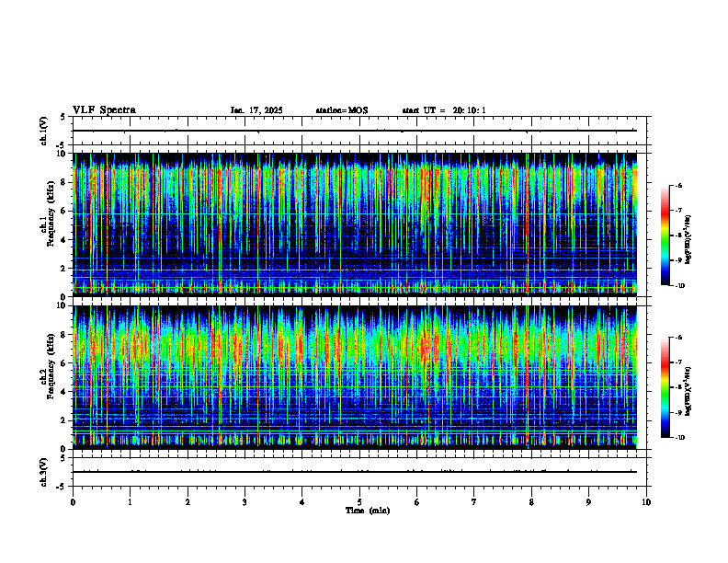
Task: Click the ch.1 spectrogram panel
Action: point(355,224)
